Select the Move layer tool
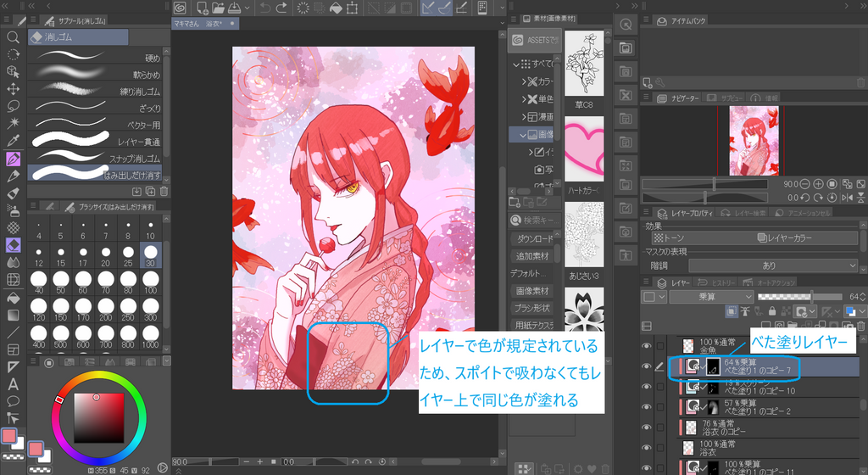The image size is (868, 475). pyautogui.click(x=14, y=88)
